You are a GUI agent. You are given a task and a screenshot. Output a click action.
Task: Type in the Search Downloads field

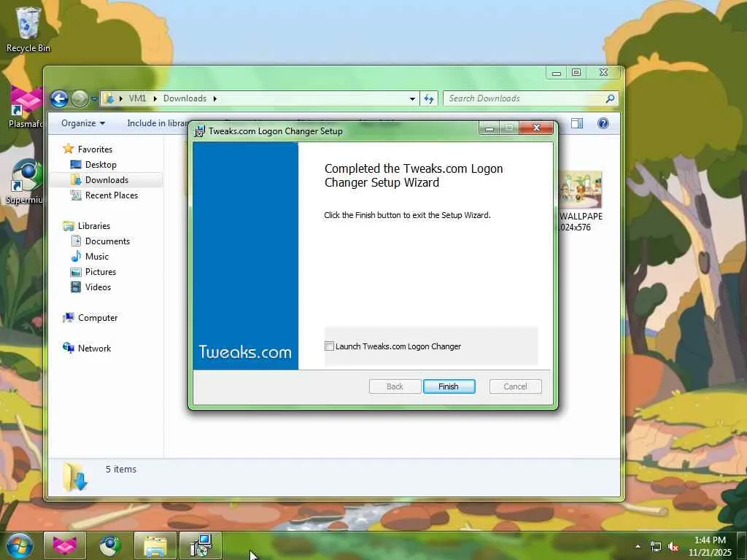(x=524, y=98)
